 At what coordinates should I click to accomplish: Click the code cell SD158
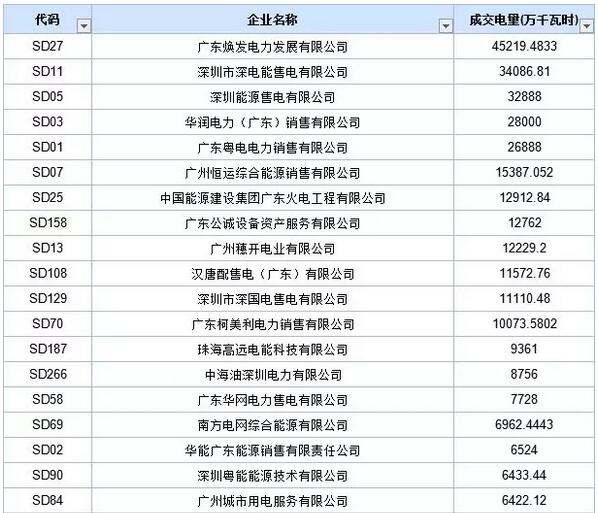[x=48, y=223]
